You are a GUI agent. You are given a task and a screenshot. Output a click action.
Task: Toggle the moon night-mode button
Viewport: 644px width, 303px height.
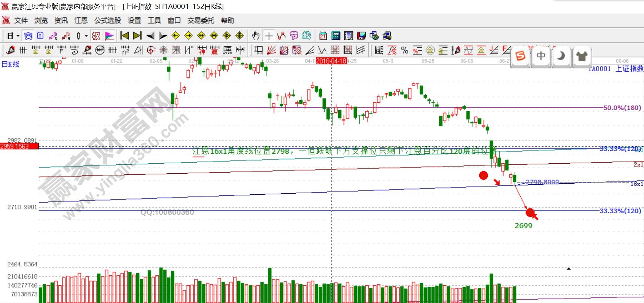(x=561, y=56)
